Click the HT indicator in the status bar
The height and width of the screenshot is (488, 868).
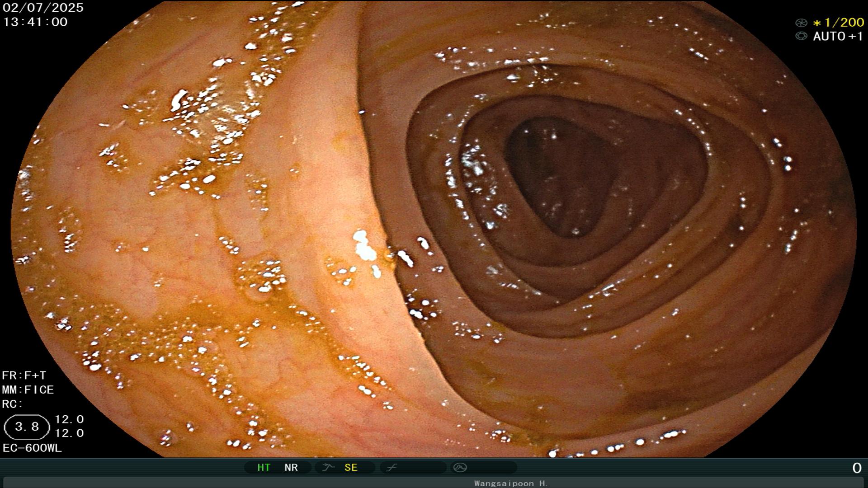point(264,468)
